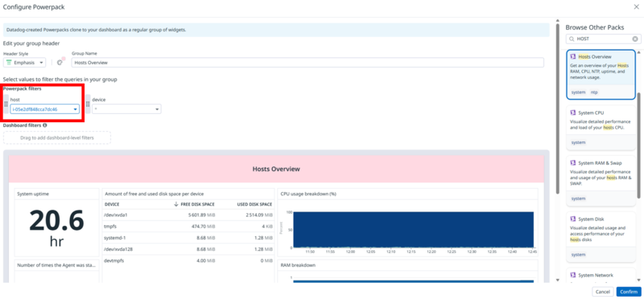The image size is (644, 299).
Task: Clear the HOST search text
Action: click(635, 39)
